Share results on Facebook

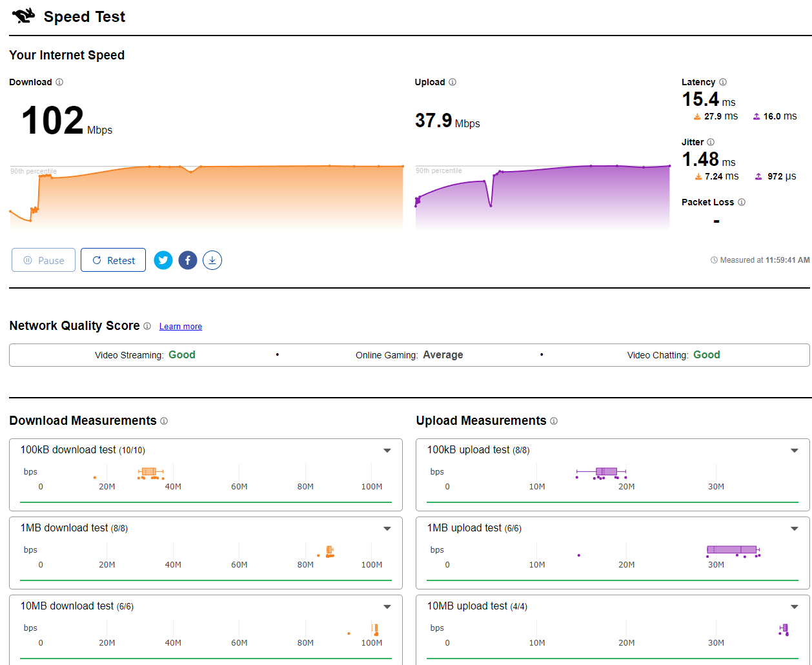tap(188, 260)
